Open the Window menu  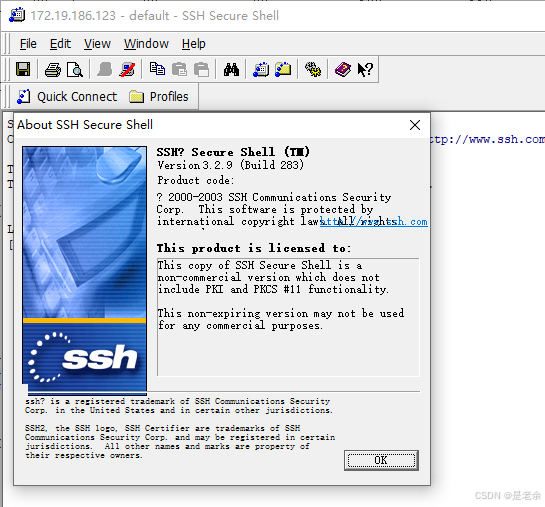146,44
